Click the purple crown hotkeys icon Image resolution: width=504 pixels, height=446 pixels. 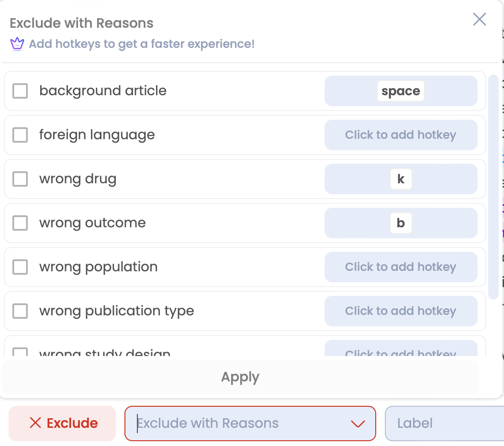(17, 44)
